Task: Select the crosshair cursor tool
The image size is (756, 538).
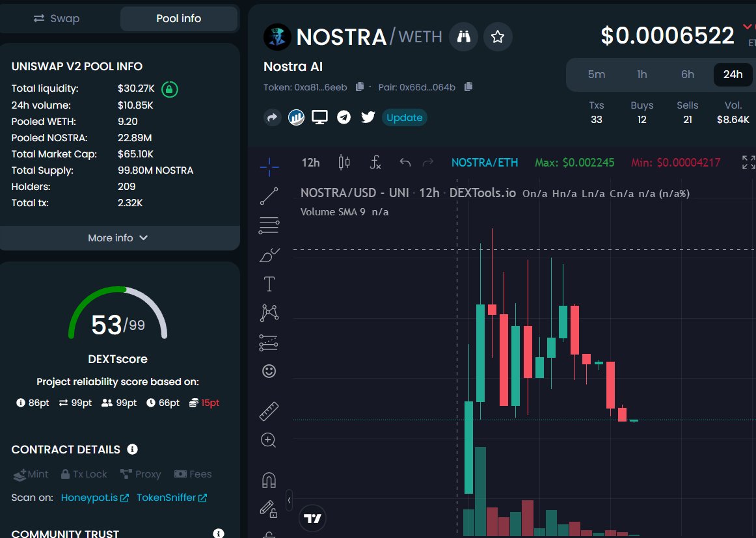Action: [269, 167]
